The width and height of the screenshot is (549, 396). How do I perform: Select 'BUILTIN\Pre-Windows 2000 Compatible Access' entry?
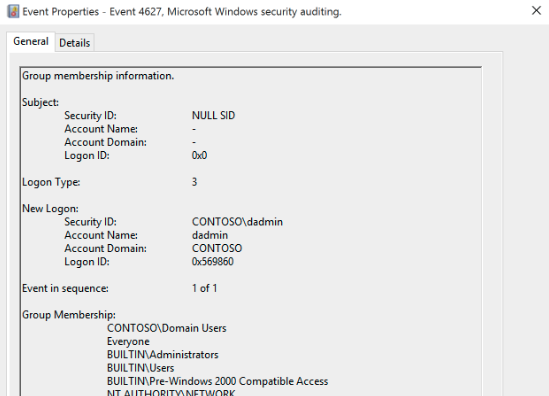(217, 381)
